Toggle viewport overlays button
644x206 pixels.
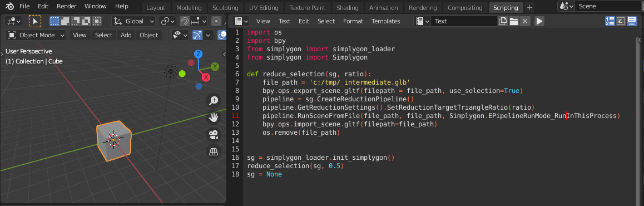[222, 36]
